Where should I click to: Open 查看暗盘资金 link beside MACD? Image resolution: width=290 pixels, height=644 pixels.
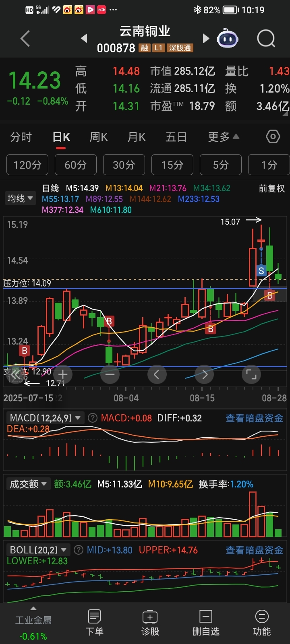(254, 418)
